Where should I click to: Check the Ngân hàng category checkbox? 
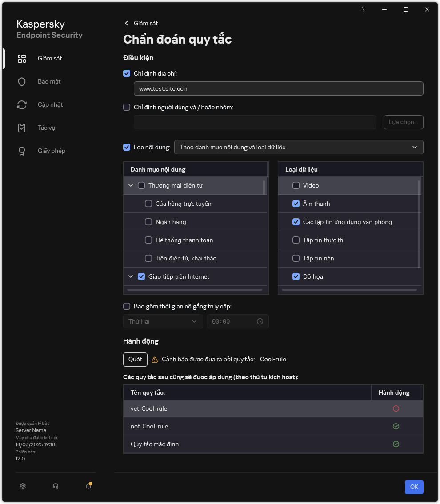point(148,222)
